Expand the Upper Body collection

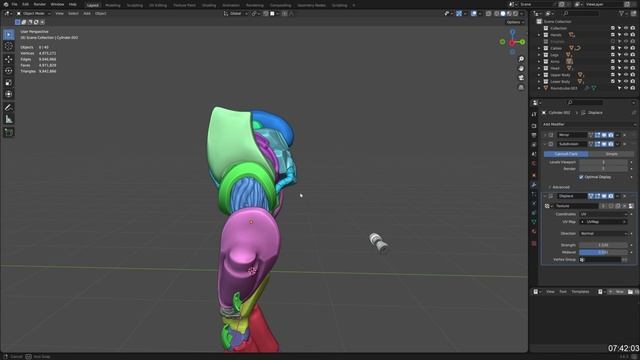click(539, 75)
